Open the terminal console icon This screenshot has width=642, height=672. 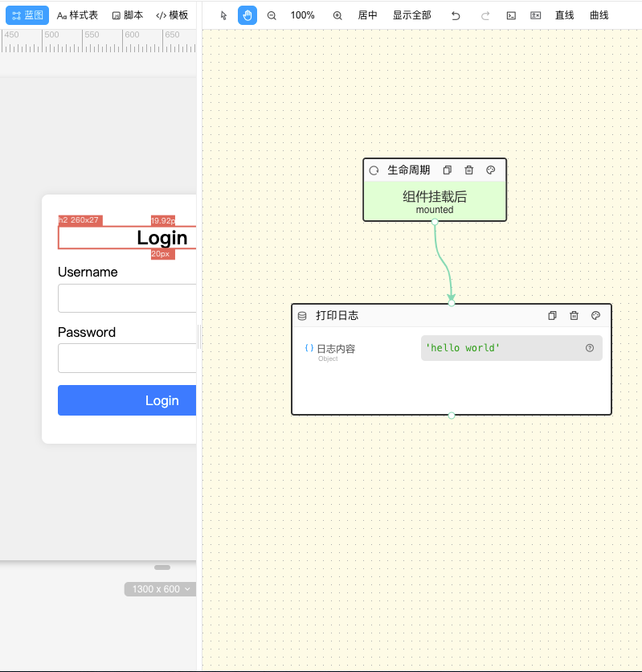point(511,15)
